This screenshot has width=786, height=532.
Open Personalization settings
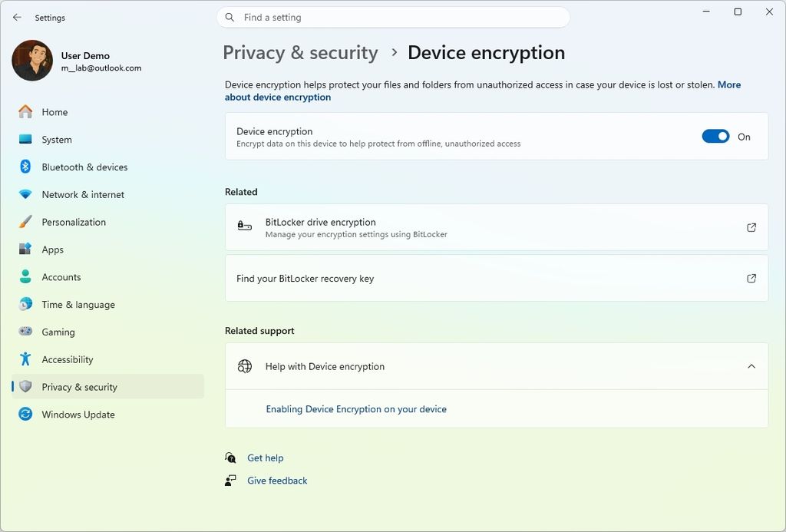(x=107, y=222)
